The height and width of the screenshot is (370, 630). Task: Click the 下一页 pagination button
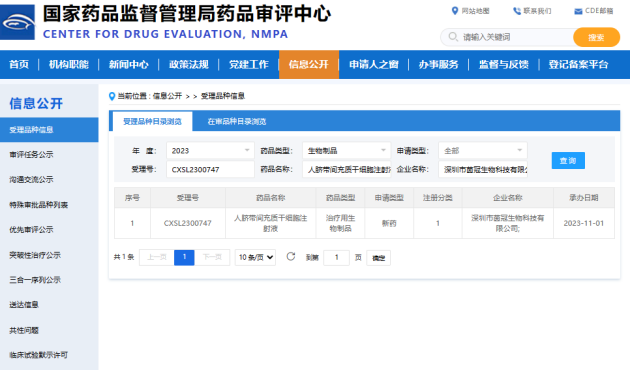(212, 257)
